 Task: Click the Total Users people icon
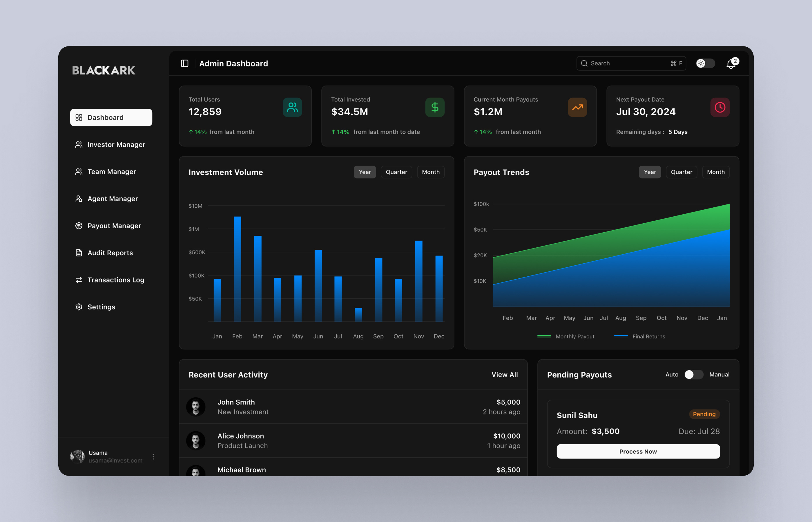click(x=292, y=108)
